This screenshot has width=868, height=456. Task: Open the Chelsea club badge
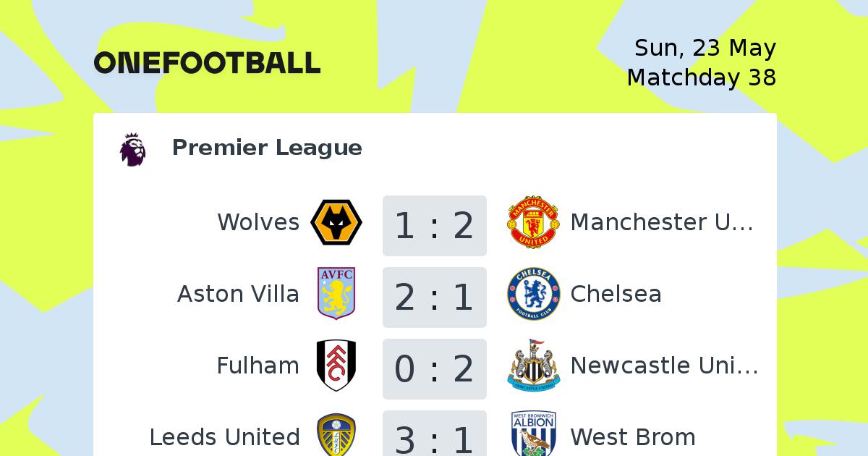coord(534,294)
